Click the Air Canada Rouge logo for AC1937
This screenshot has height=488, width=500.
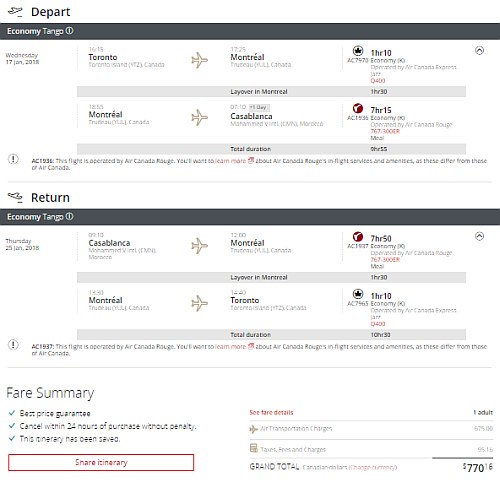358,237
